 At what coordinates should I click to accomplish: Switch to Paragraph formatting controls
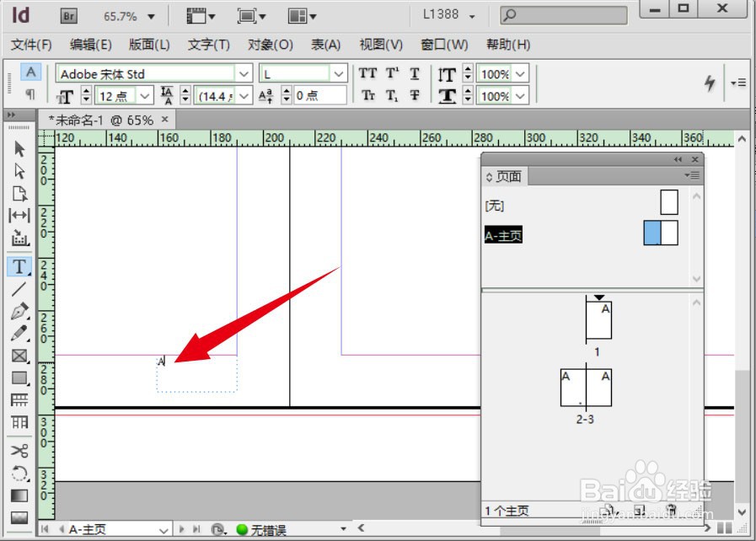point(30,94)
